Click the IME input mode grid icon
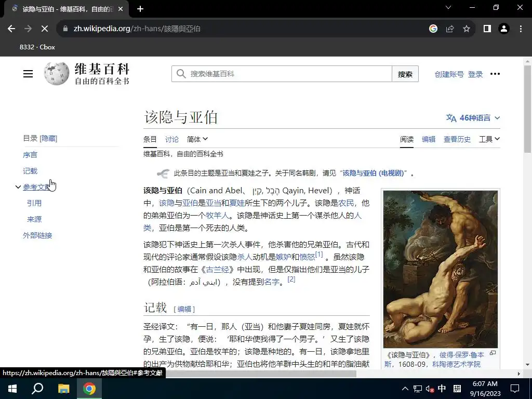 pos(457,389)
